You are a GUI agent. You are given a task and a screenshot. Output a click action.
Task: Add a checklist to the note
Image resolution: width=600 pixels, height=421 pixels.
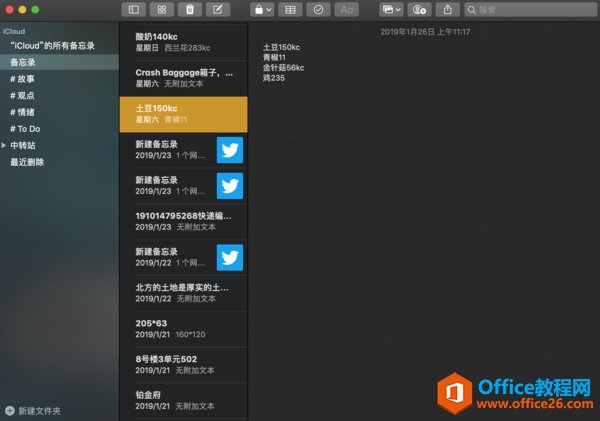tap(318, 10)
